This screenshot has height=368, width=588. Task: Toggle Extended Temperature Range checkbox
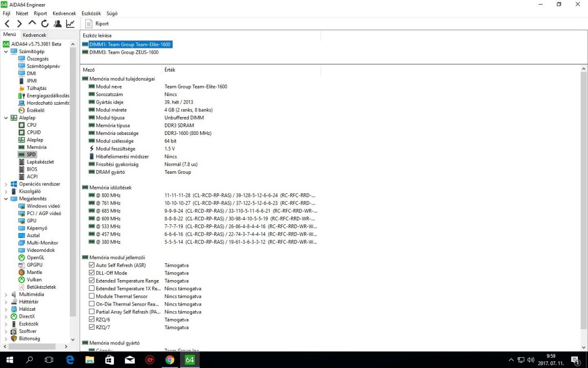91,281
